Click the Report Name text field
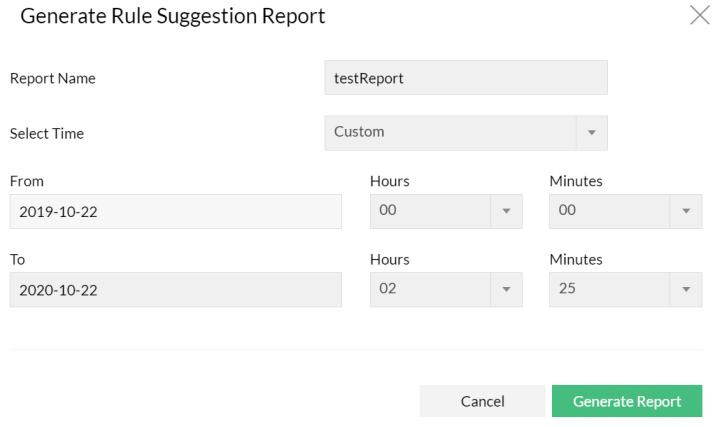Viewport: 717px width, 427px height. tap(466, 78)
